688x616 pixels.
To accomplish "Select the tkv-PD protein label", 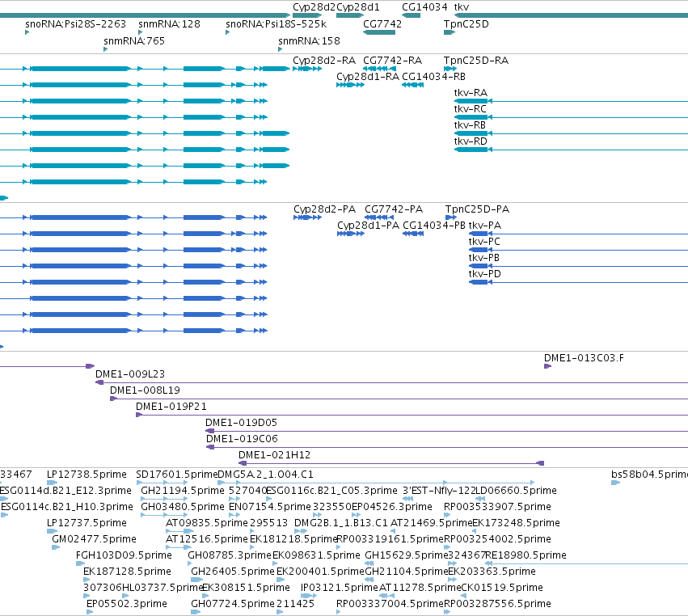I will pyautogui.click(x=485, y=274).
